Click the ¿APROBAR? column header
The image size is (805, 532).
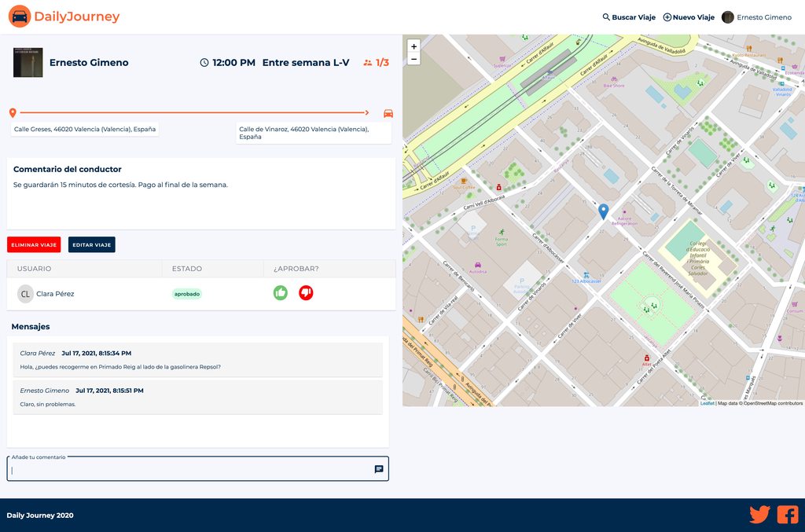296,269
